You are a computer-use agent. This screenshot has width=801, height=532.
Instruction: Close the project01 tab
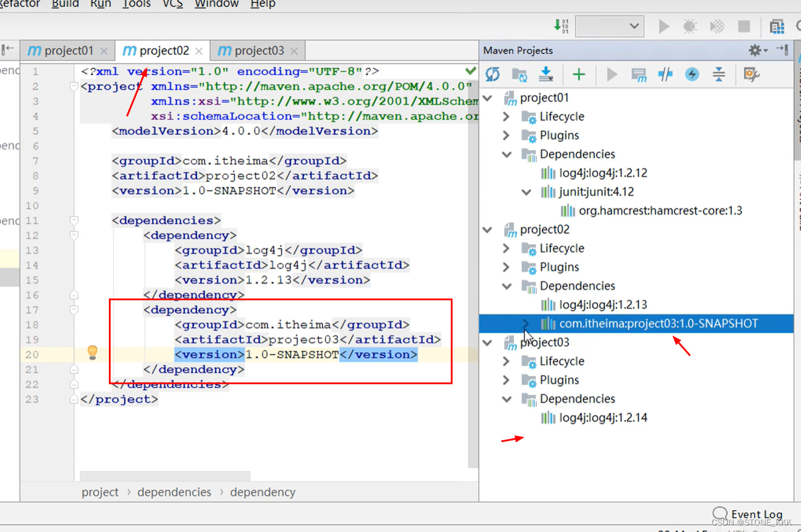104,51
